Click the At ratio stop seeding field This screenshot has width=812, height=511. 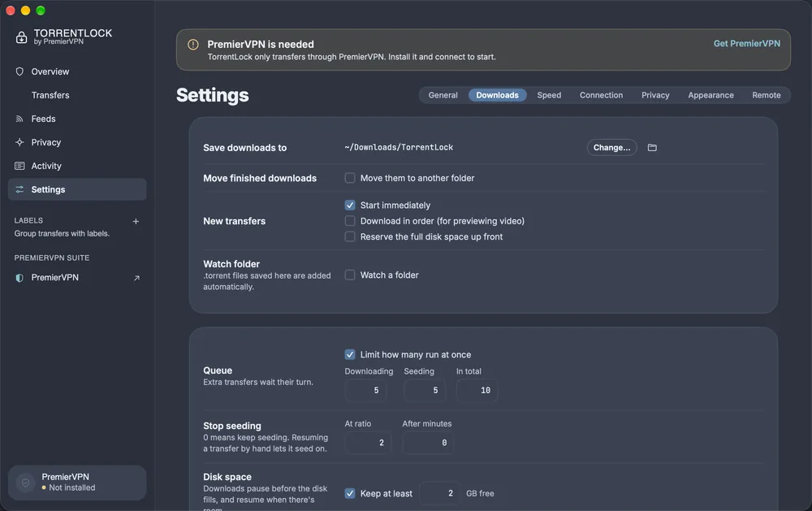pos(368,443)
